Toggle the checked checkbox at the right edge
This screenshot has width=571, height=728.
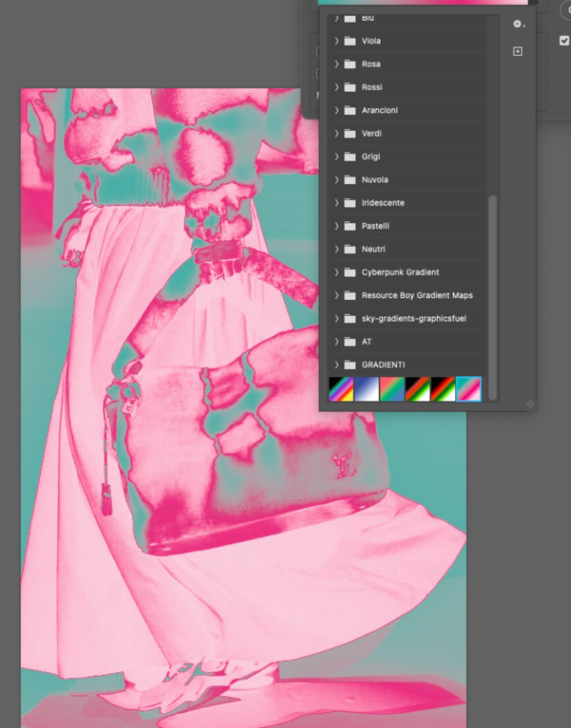click(x=564, y=41)
